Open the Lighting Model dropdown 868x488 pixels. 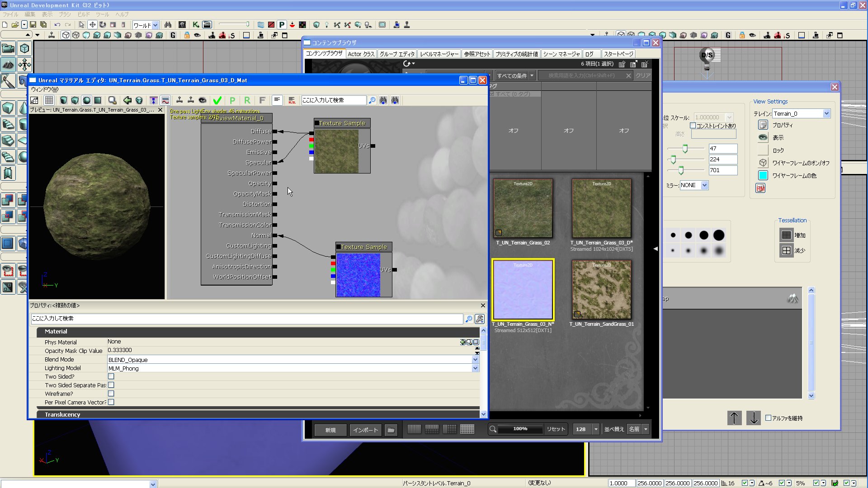tap(475, 368)
